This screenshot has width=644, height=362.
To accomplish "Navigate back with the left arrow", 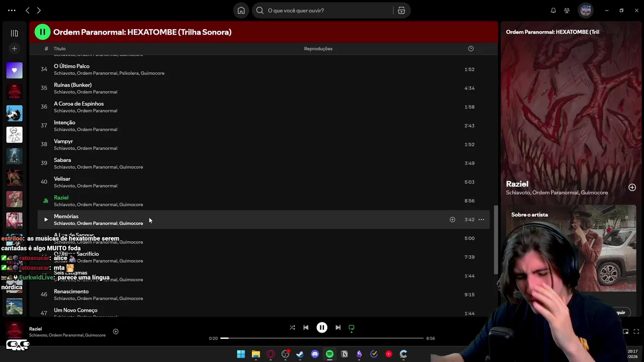I will coord(28,11).
